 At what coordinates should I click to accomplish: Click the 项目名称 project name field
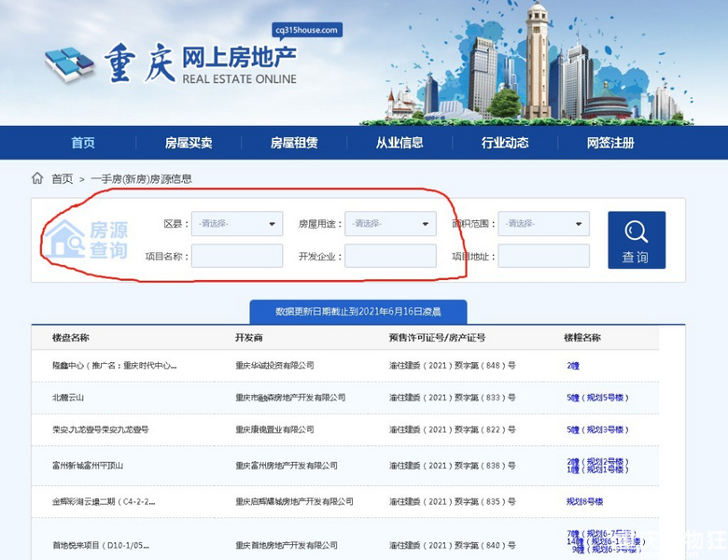237,257
